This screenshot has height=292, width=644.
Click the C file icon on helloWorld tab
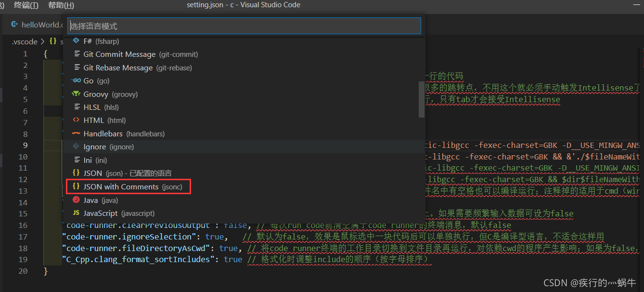point(14,25)
